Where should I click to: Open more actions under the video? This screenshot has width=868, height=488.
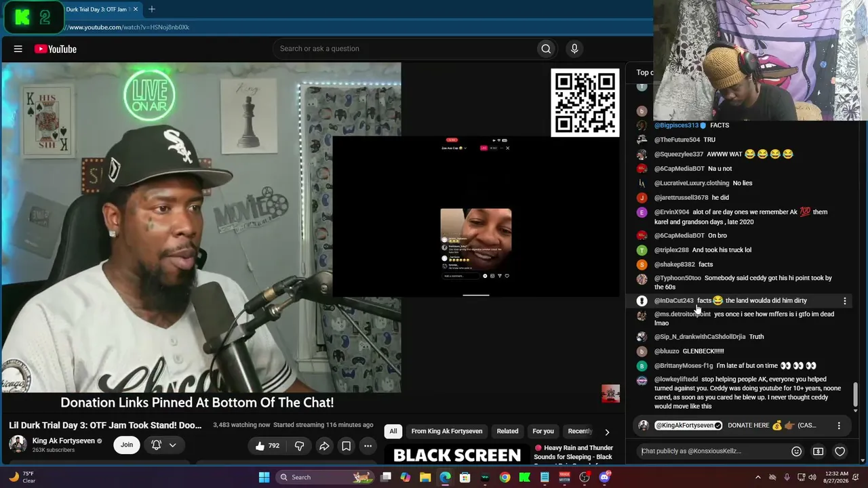point(368,446)
